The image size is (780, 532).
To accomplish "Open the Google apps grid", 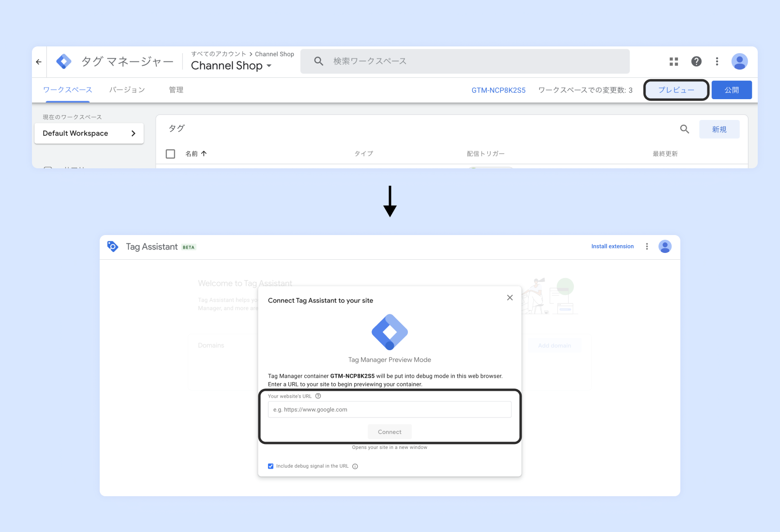I will tap(674, 61).
